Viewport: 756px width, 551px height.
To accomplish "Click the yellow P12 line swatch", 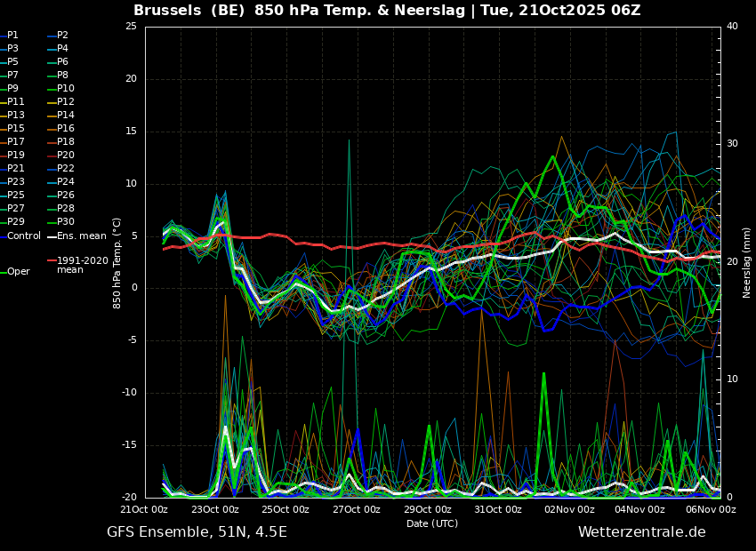I will tap(51, 102).
